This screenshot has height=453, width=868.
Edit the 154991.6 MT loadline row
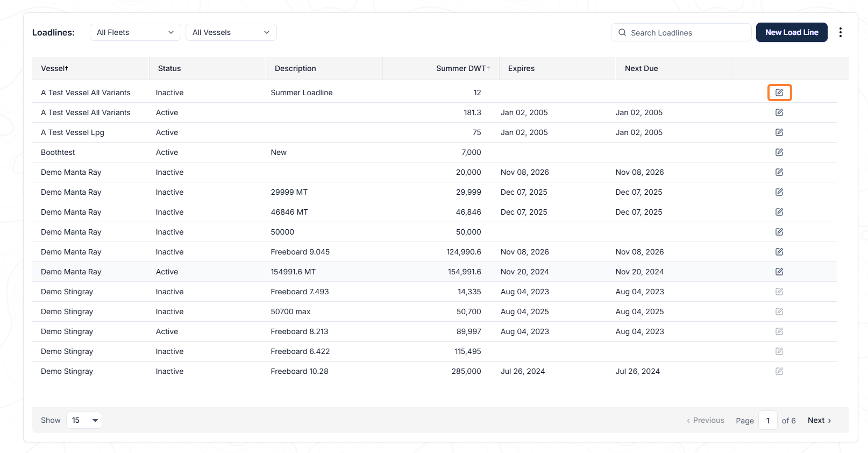779,272
